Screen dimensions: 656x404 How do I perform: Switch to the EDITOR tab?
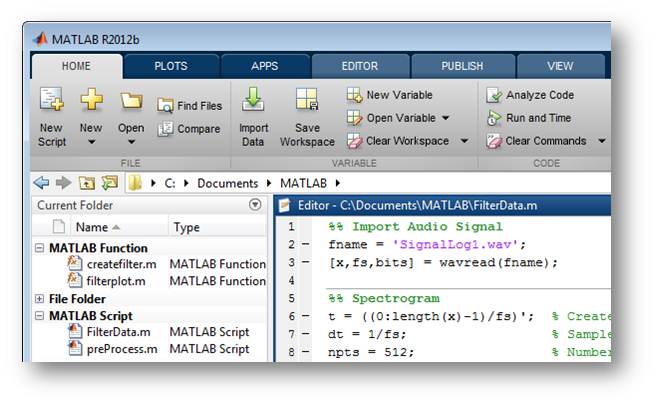click(360, 66)
